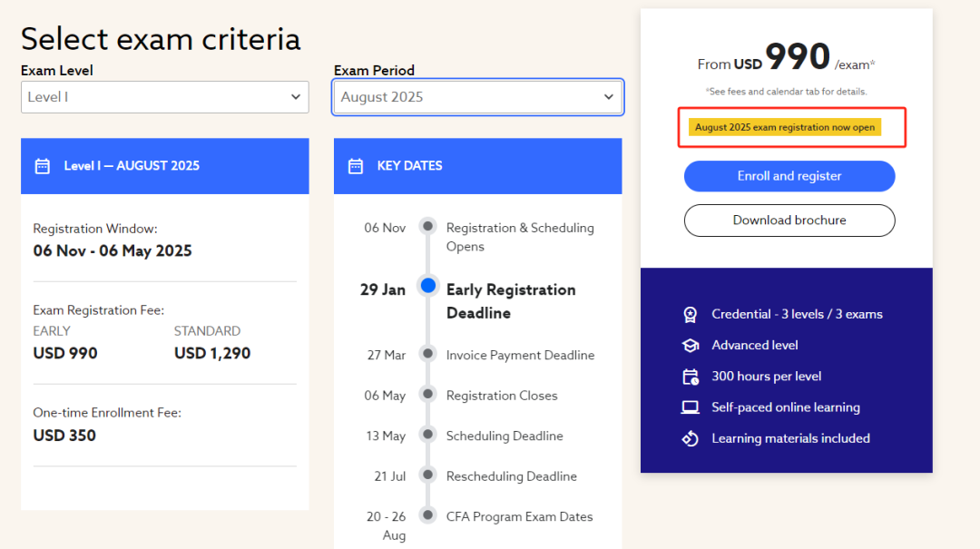Click 'Credential - 3 levels / 3 exams' text
This screenshot has height=549, width=980.
pyautogui.click(x=797, y=314)
